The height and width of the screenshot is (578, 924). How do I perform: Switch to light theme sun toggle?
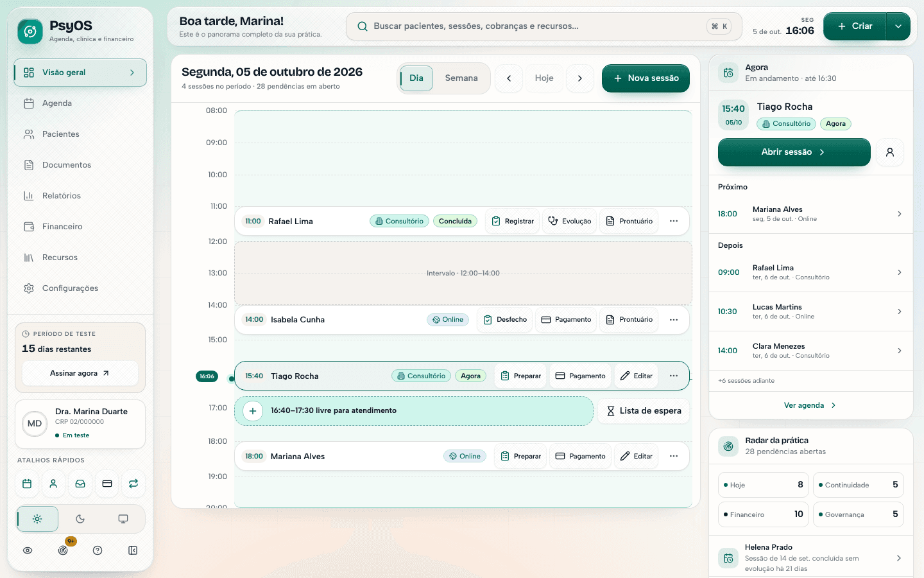[x=37, y=519]
